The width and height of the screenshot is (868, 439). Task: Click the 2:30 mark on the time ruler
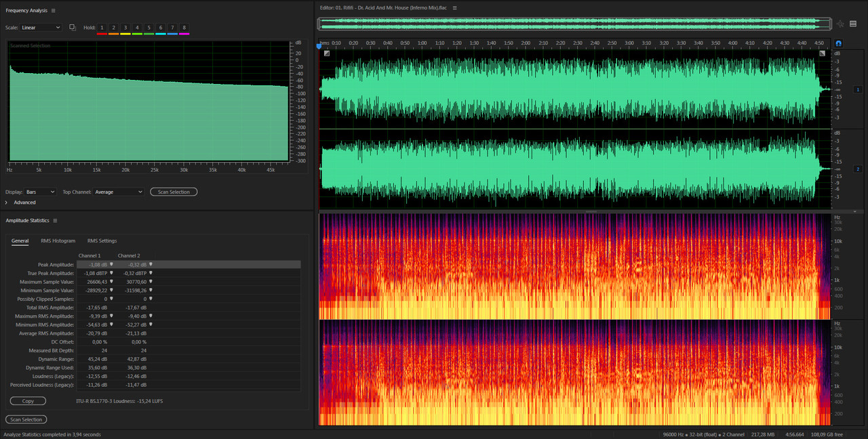click(578, 43)
